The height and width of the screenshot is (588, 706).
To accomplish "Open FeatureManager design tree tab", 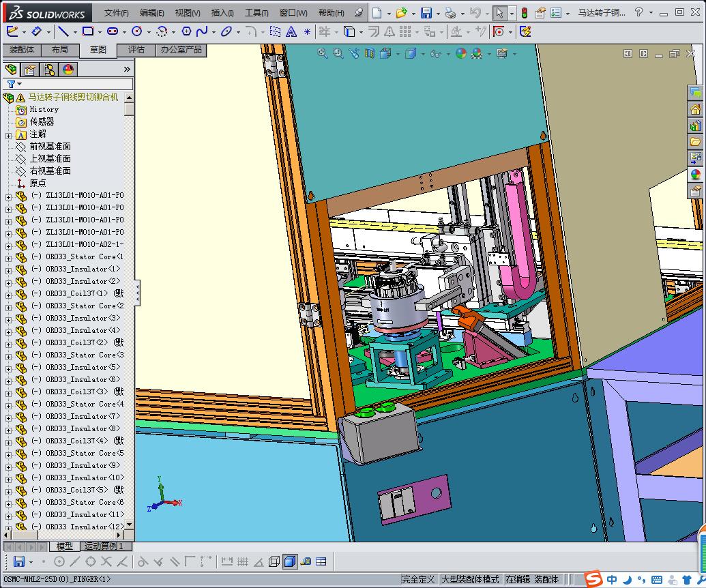I will 11,70.
